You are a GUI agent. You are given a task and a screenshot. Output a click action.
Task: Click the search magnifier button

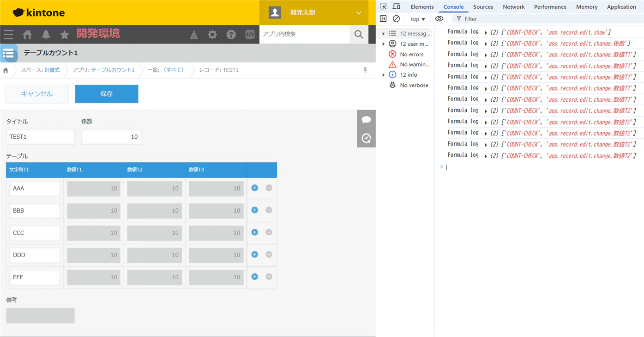pyautogui.click(x=359, y=34)
